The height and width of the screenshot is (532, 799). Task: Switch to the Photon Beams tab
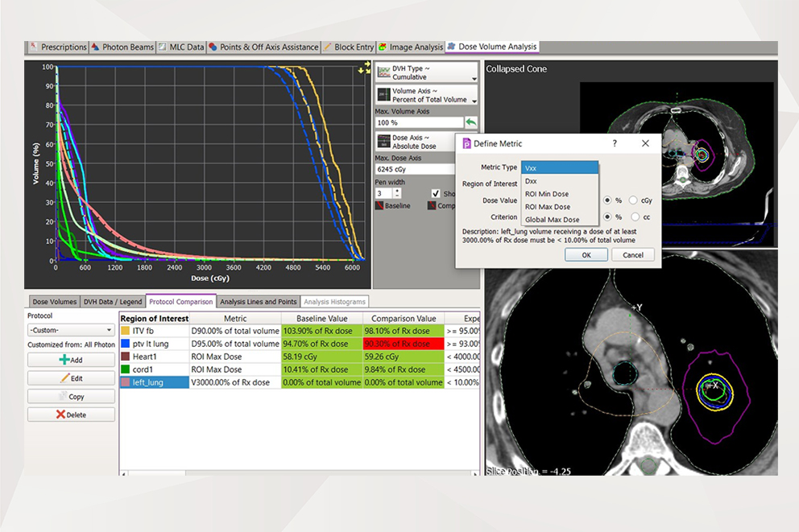coord(124,47)
